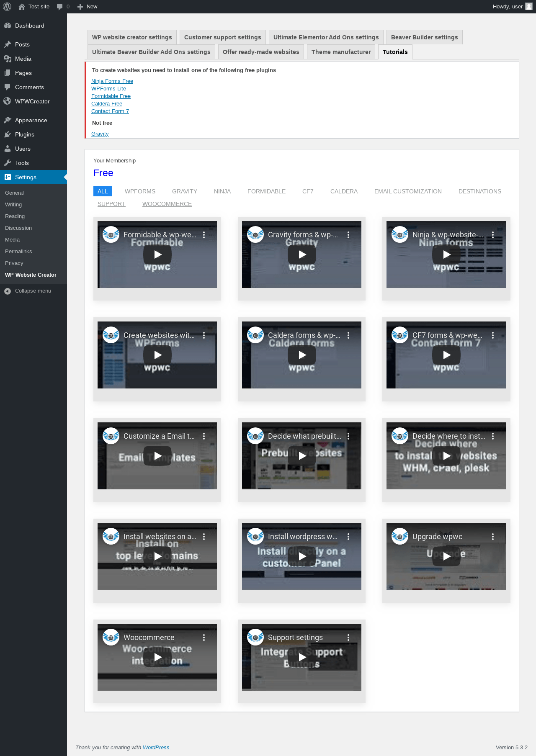This screenshot has height=756, width=536.
Task: Play the Customize a Email templates video
Action: point(157,456)
